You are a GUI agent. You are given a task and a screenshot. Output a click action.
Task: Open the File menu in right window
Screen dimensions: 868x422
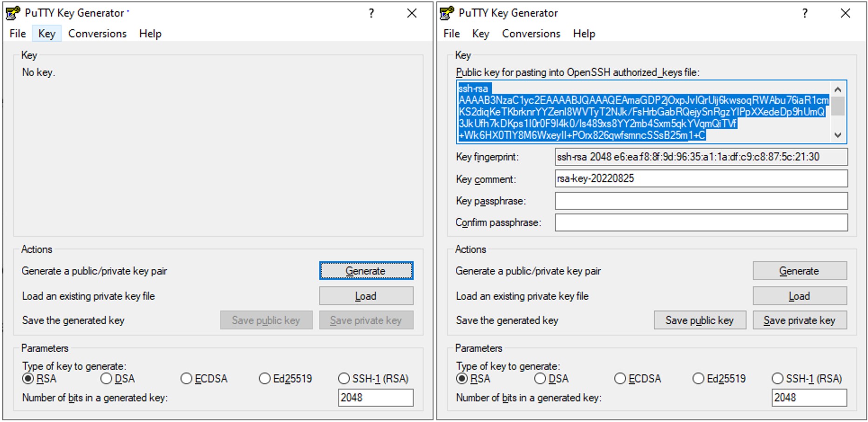pos(451,33)
